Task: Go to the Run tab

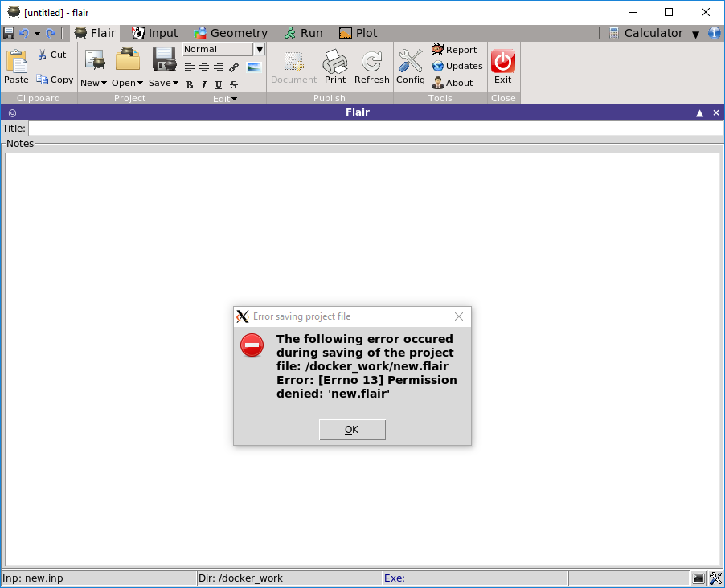Action: pos(303,33)
